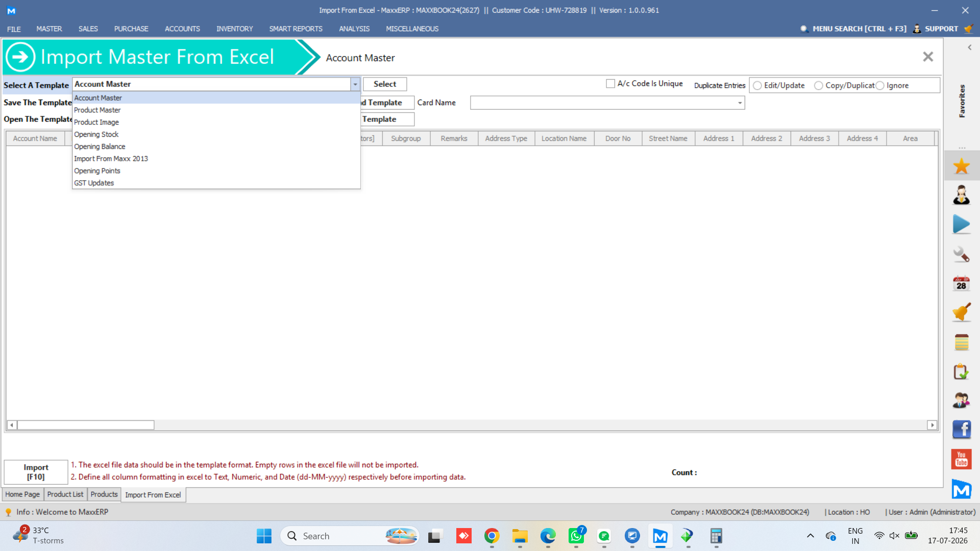Open the MASTER menu
Screen dimensions: 980x551
(x=49, y=29)
